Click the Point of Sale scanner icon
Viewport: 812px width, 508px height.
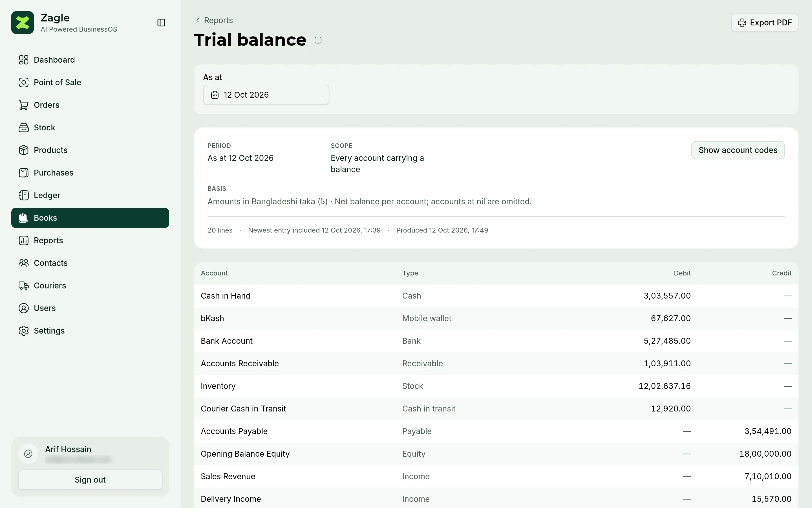(x=23, y=82)
